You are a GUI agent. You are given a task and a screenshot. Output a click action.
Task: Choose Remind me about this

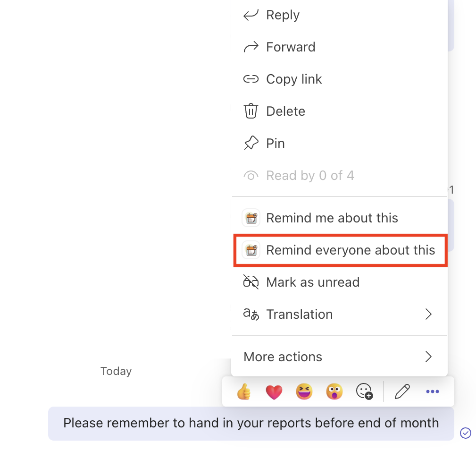pos(332,218)
